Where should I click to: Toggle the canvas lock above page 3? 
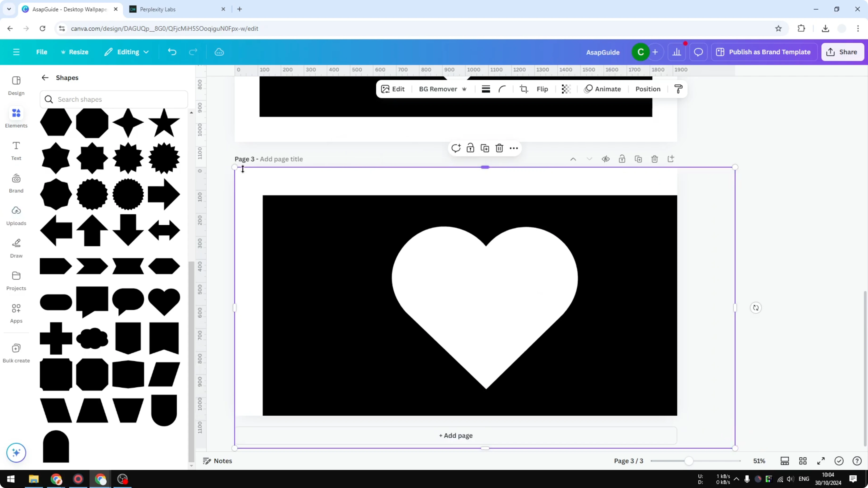point(622,159)
